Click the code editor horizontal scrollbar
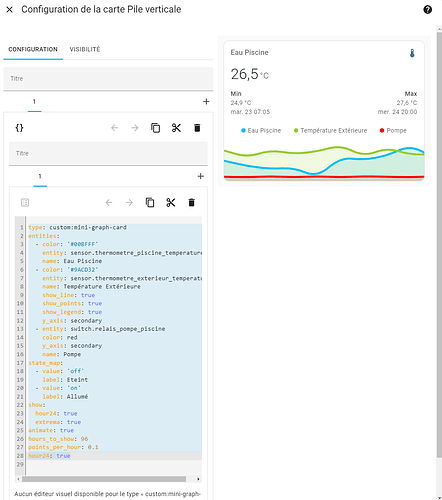 [x=104, y=479]
